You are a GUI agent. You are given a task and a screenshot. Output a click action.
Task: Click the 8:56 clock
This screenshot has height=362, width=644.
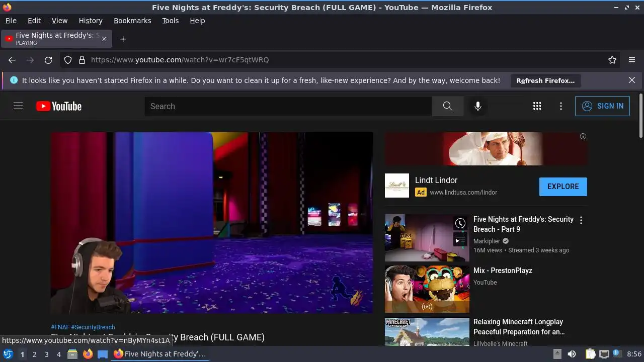634,354
